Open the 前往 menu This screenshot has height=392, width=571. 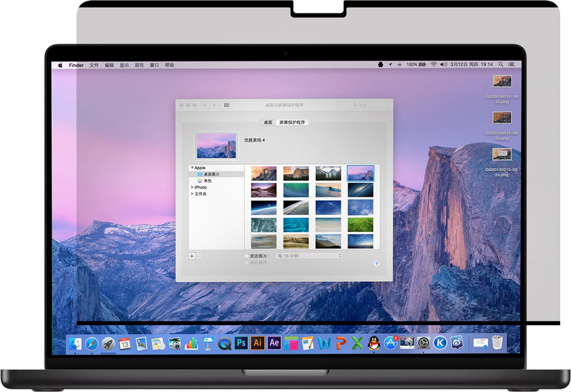[139, 65]
